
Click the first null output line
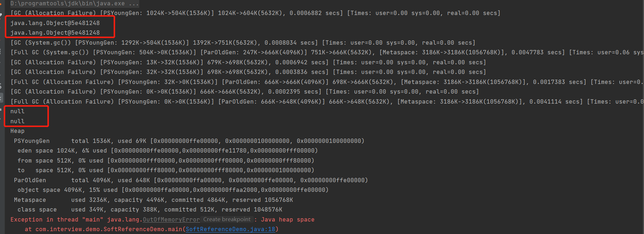click(x=18, y=111)
